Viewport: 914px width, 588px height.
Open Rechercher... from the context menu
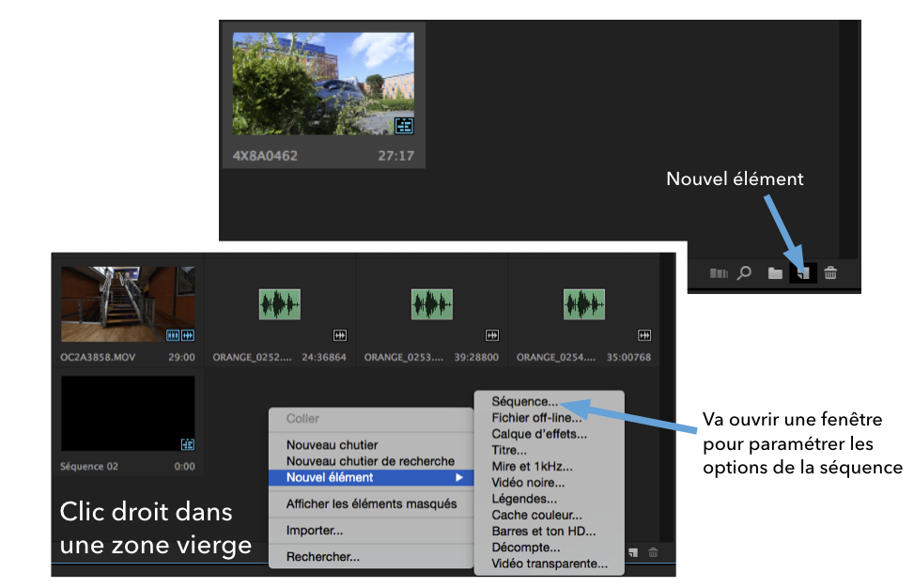click(322, 557)
